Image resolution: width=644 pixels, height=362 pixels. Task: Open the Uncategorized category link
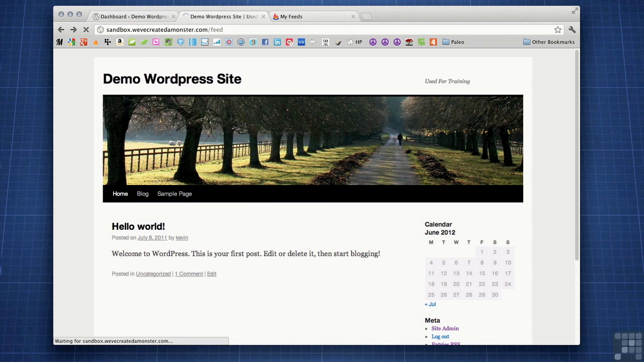pos(153,274)
